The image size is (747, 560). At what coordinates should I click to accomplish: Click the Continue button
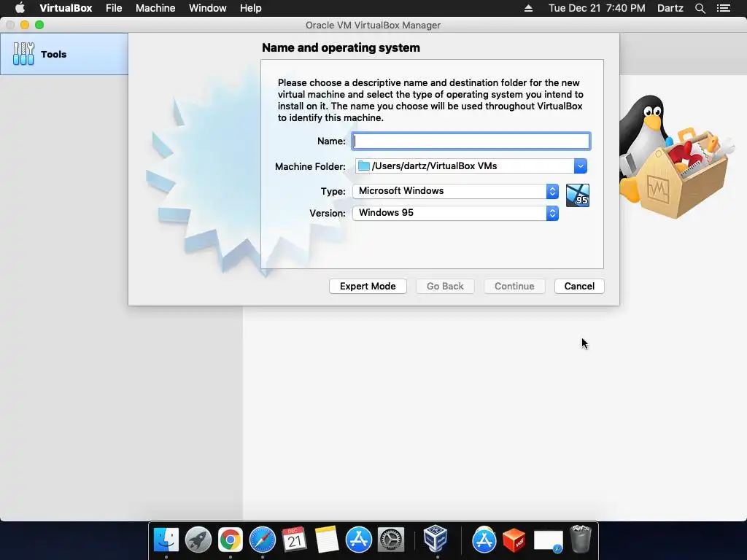[514, 286]
